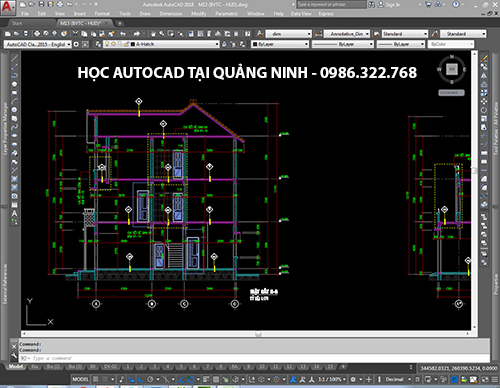Activate Zoom Realtime magnifier tool
Viewport: 500px width, 388px height.
point(162,34)
